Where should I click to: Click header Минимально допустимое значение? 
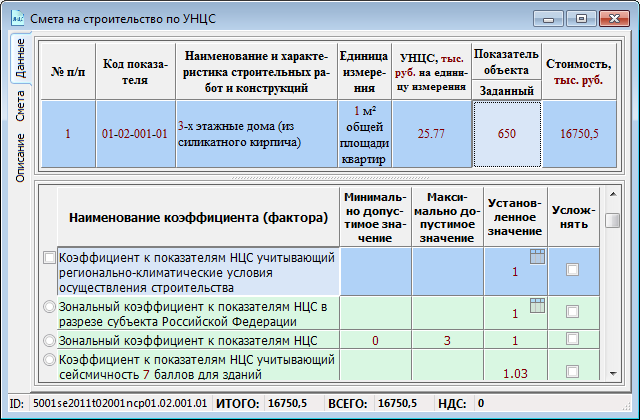coord(376,217)
